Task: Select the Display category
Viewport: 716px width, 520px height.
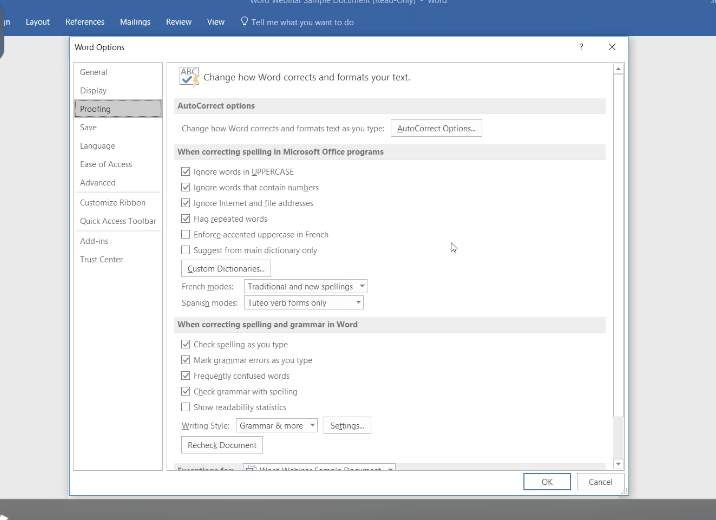Action: [118, 90]
